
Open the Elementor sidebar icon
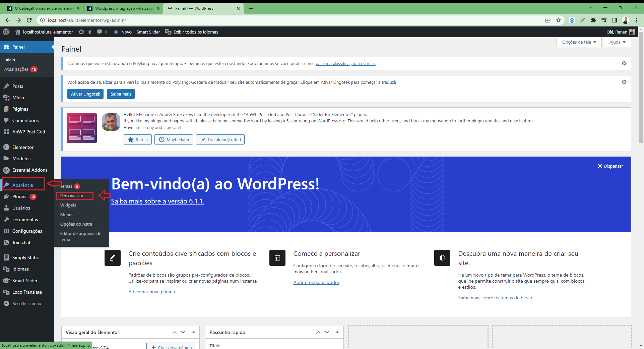click(6, 147)
